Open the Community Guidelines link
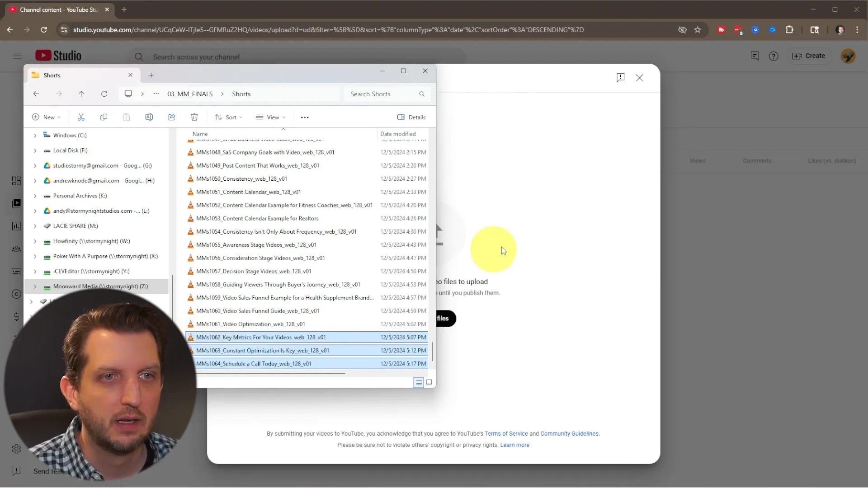Image resolution: width=868 pixels, height=488 pixels. click(x=569, y=433)
